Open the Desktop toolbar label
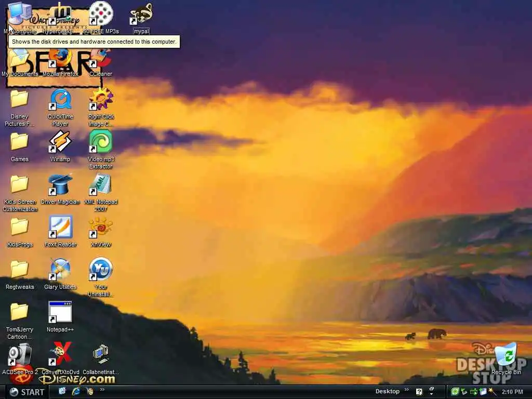Image resolution: width=532 pixels, height=399 pixels. point(387,391)
